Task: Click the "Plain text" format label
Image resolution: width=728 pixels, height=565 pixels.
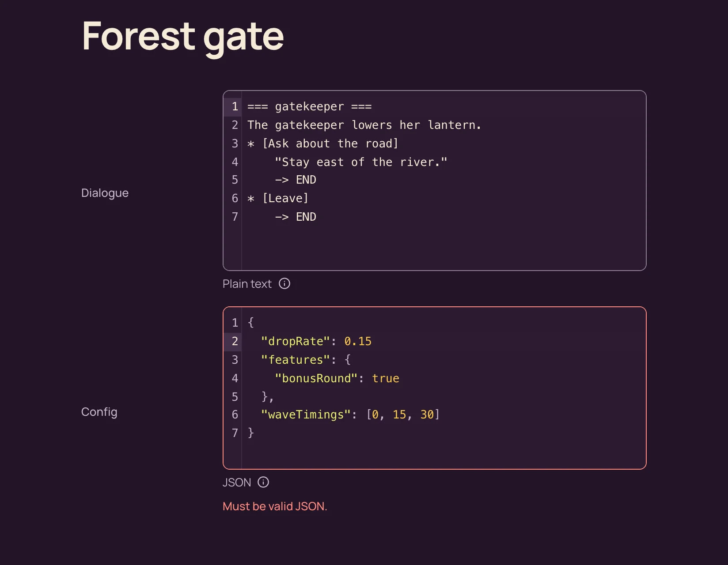Action: click(x=247, y=283)
